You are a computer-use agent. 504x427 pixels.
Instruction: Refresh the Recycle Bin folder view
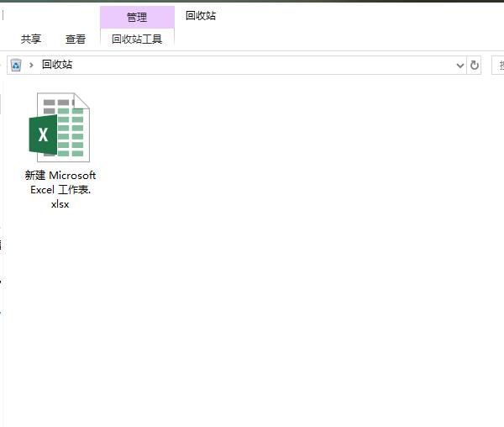pos(474,66)
